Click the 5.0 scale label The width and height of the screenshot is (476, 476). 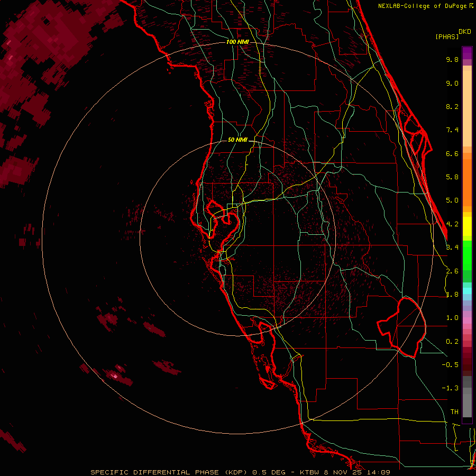452,200
